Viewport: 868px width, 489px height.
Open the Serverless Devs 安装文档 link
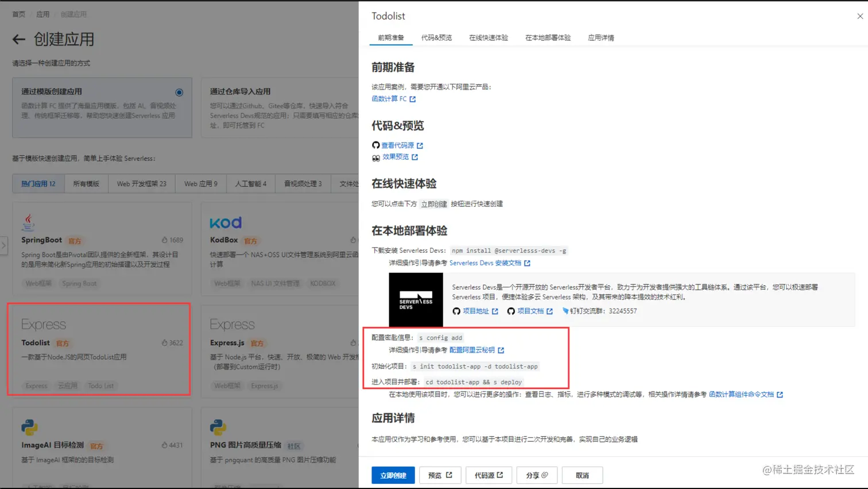[x=487, y=264]
